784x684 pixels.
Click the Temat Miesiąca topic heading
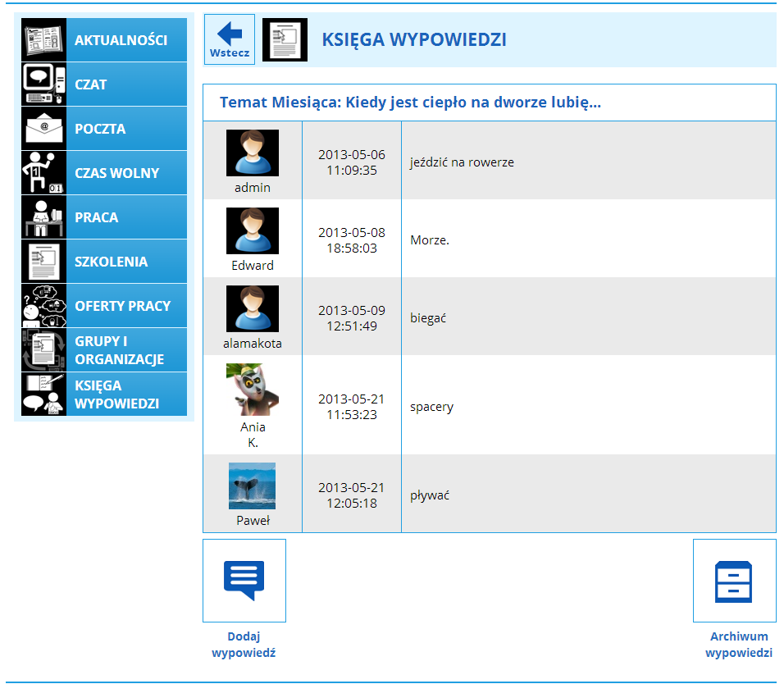point(410,103)
